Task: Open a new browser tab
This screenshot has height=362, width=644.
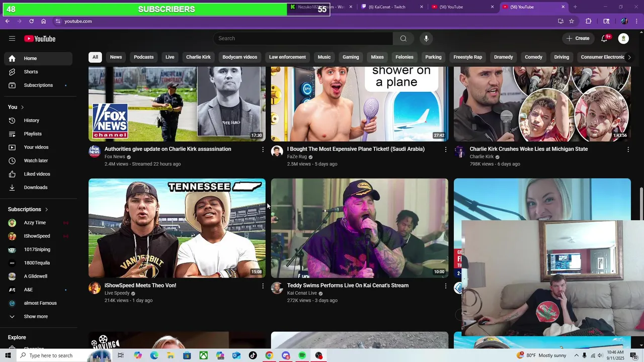Action: point(575,7)
